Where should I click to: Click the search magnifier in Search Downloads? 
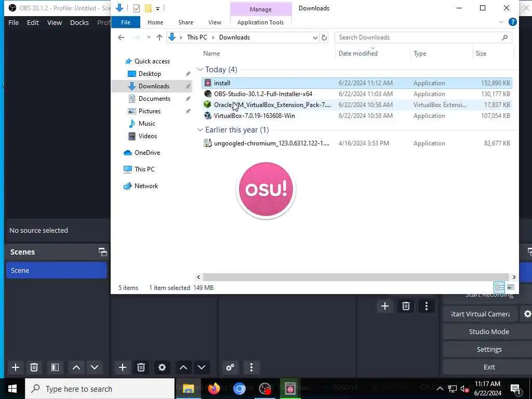tap(504, 37)
